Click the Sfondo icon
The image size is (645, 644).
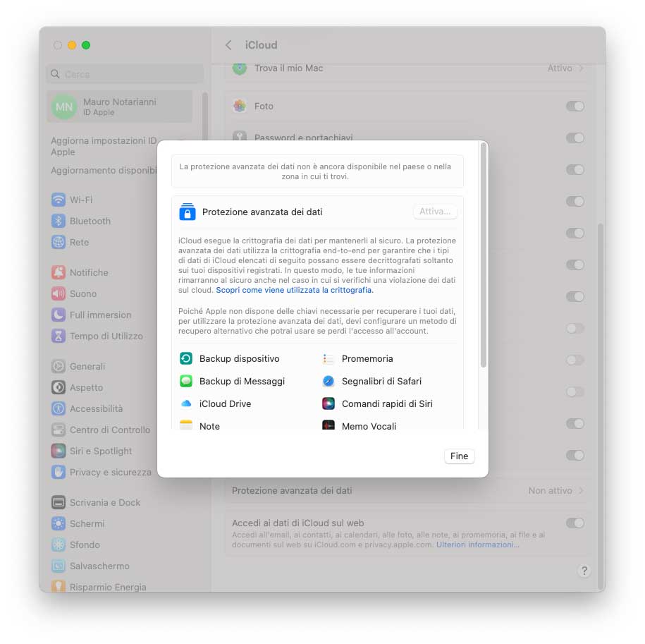(59, 545)
